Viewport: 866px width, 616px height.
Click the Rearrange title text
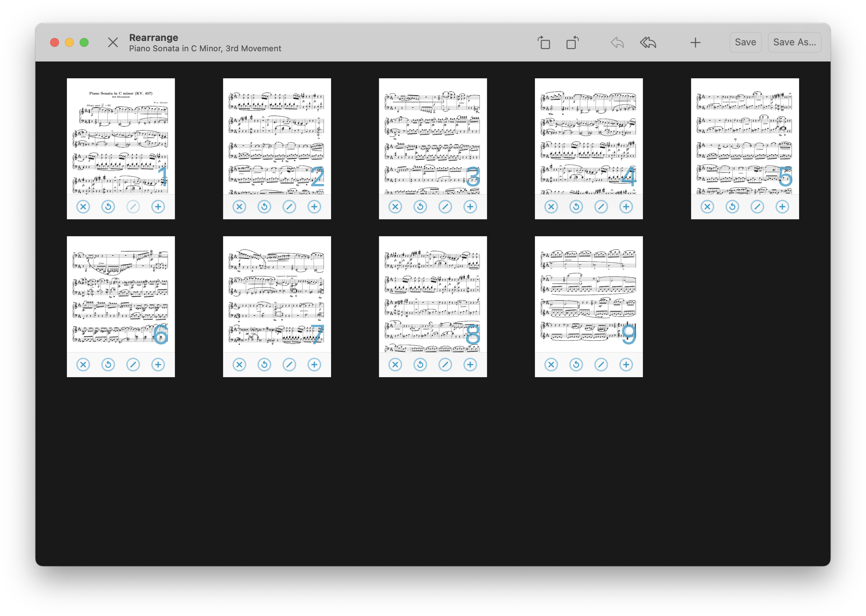[153, 37]
